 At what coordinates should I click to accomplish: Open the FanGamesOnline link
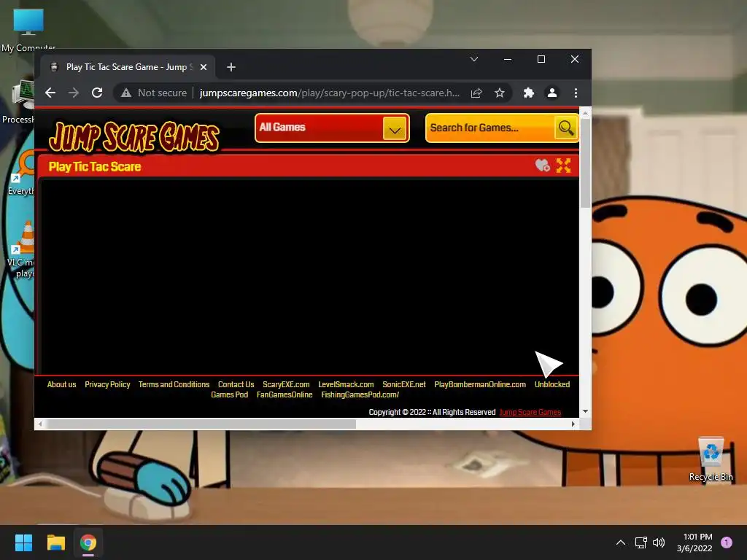point(285,394)
